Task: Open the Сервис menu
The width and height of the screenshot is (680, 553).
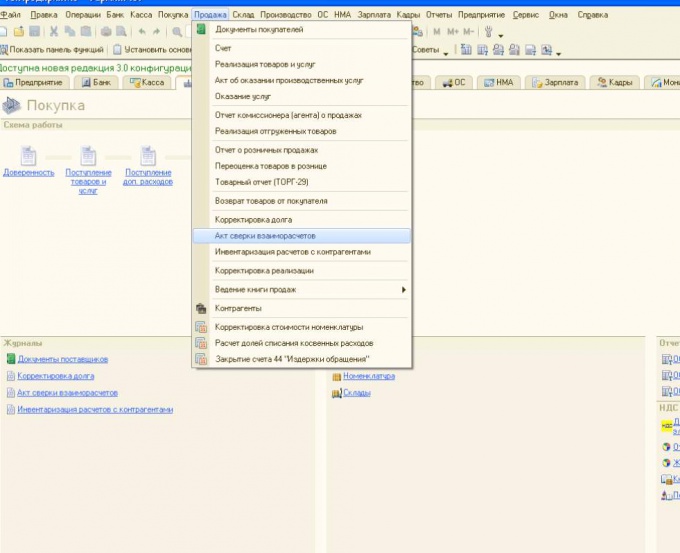Action: click(x=526, y=15)
